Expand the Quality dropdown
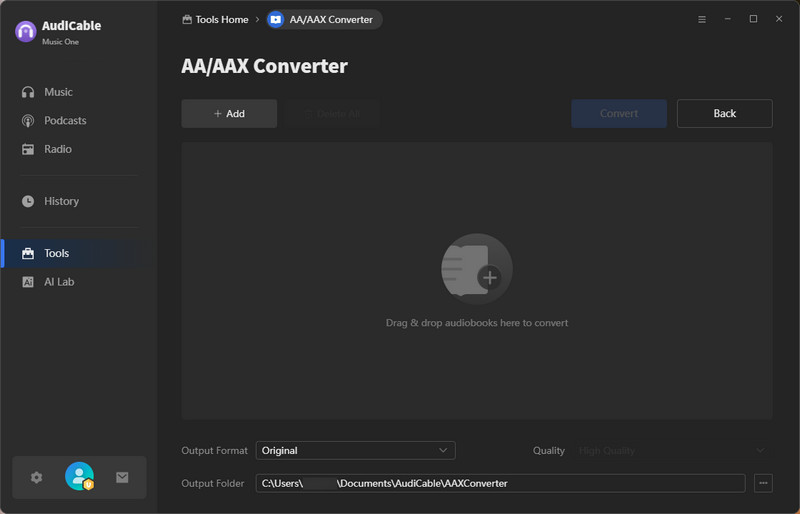 673,450
